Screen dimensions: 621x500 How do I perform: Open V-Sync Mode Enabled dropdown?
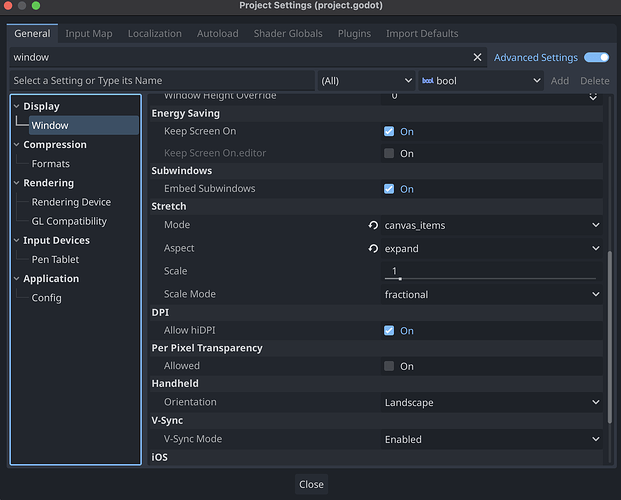(491, 439)
